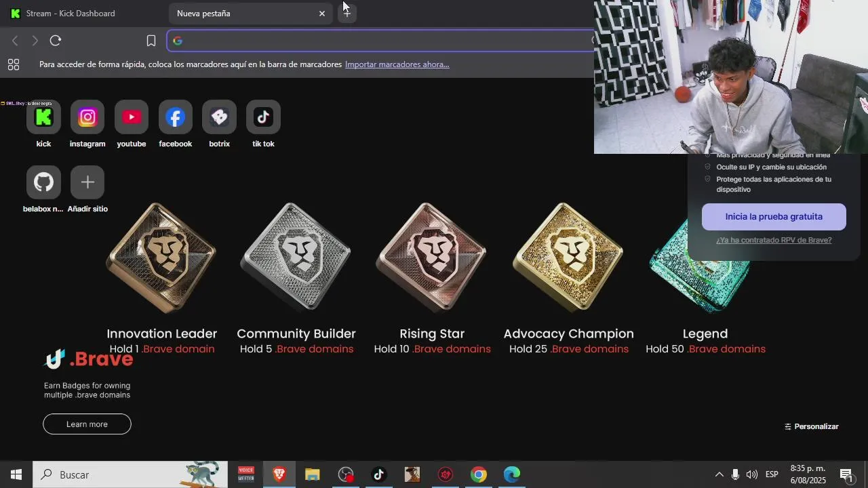Show hidden system tray icons
The height and width of the screenshot is (488, 868).
(719, 474)
